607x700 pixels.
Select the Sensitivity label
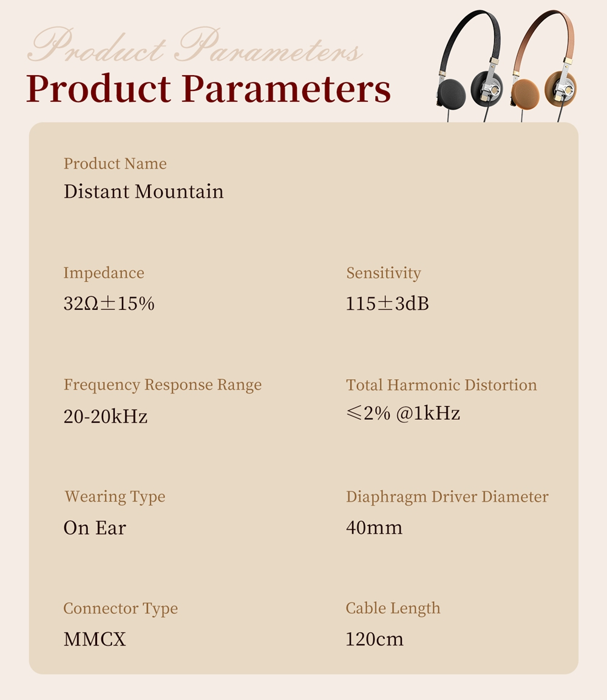coord(383,273)
